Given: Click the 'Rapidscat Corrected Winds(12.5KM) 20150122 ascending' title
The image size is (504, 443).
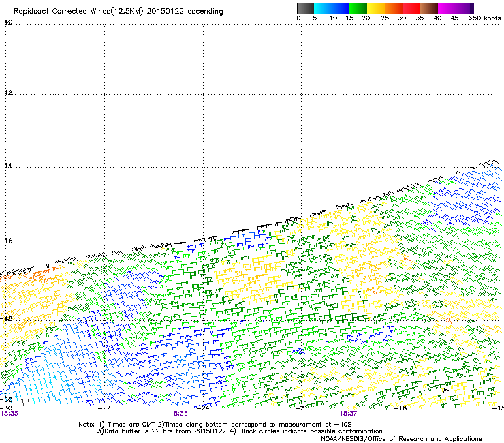Looking at the screenshot, I should 119,12.
